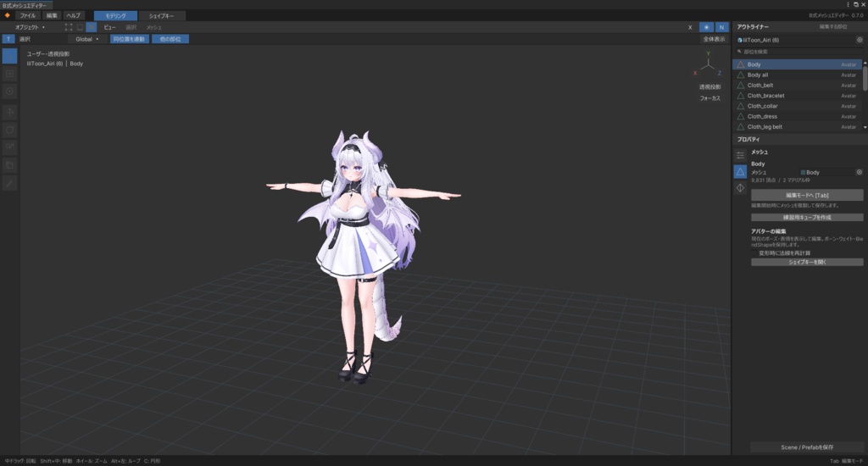
Task: Open the triangle mesh properties tab
Action: click(740, 171)
